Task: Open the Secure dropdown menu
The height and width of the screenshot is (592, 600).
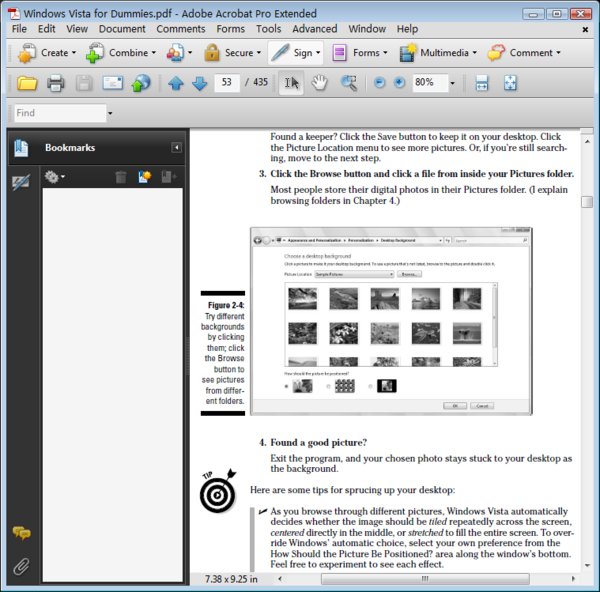Action: (259, 52)
